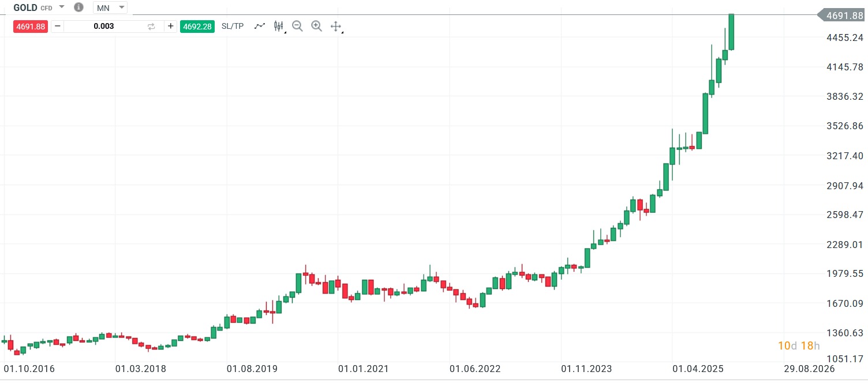
Task: Select the crosshair move tool icon
Action: click(x=336, y=27)
